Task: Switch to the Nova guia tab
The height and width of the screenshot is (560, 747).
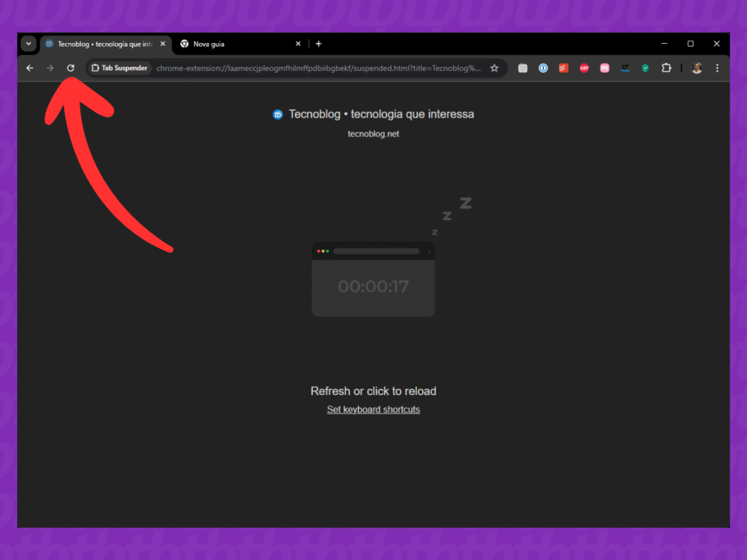Action: 240,44
